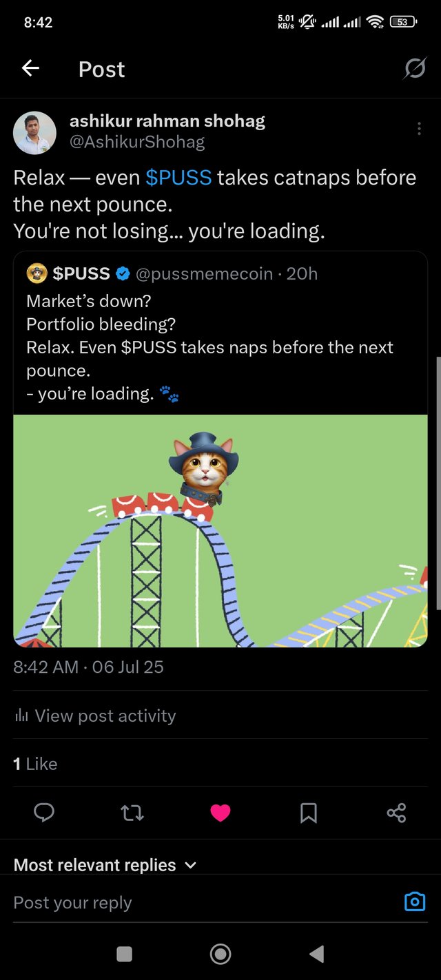The height and width of the screenshot is (980, 441).
Task: Tap ashikur rahman shohag's profile picture
Action: tap(34, 133)
